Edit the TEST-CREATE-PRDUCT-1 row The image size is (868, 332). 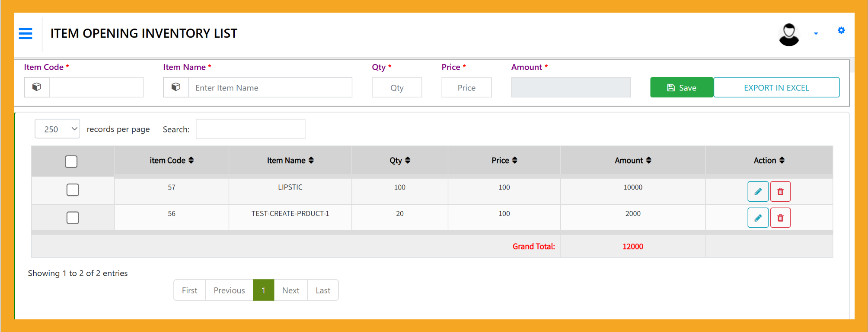(758, 218)
